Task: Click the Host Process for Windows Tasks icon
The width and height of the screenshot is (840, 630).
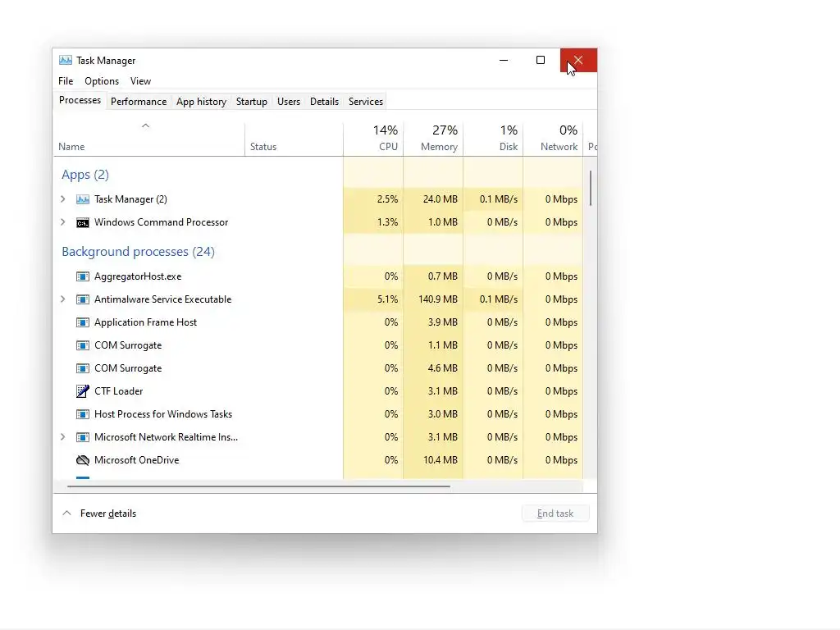Action: pos(83,414)
